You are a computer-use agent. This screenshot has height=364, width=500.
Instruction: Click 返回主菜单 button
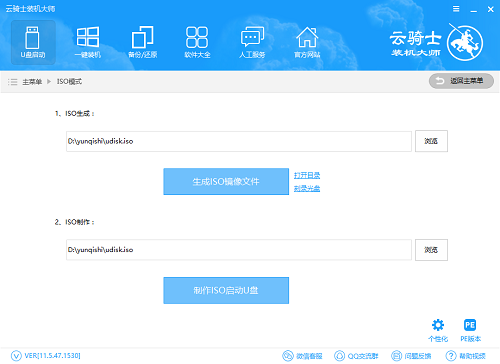[x=461, y=81]
